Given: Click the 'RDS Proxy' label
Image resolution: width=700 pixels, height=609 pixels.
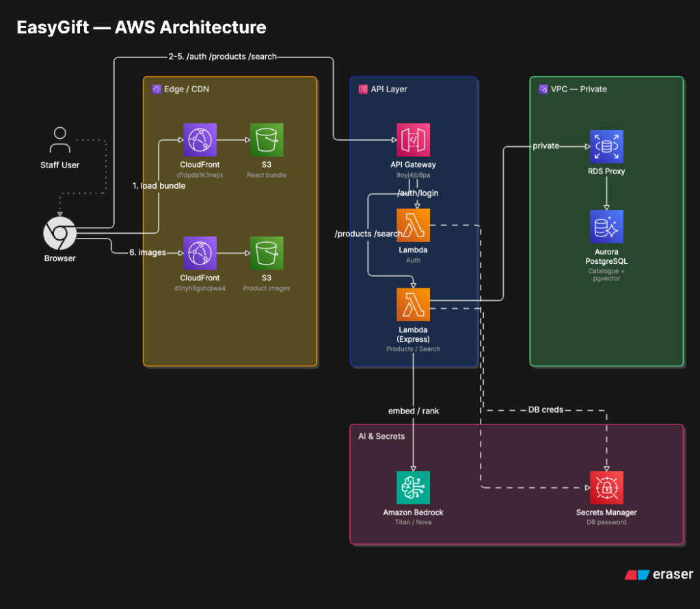Looking at the screenshot, I should (606, 172).
